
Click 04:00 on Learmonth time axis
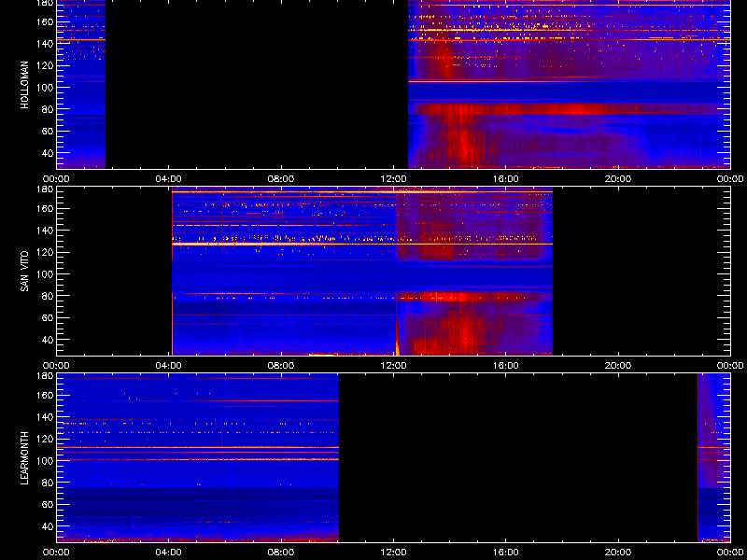(x=169, y=553)
